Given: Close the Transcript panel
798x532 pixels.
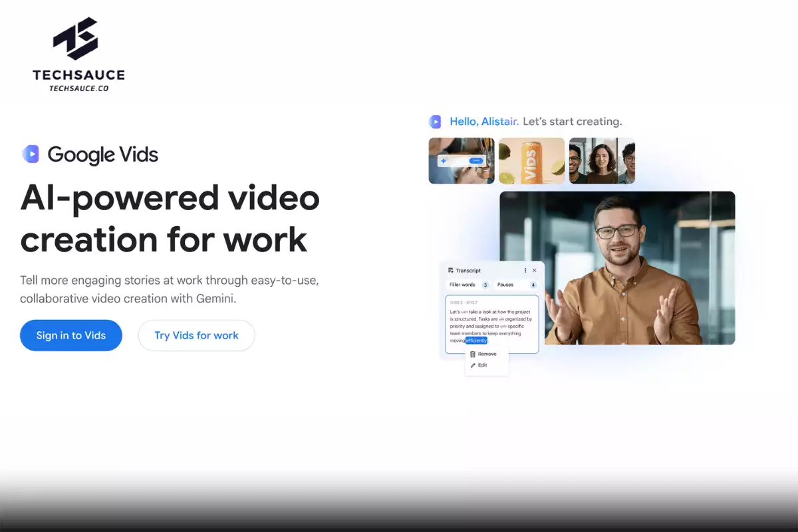Looking at the screenshot, I should 534,271.
